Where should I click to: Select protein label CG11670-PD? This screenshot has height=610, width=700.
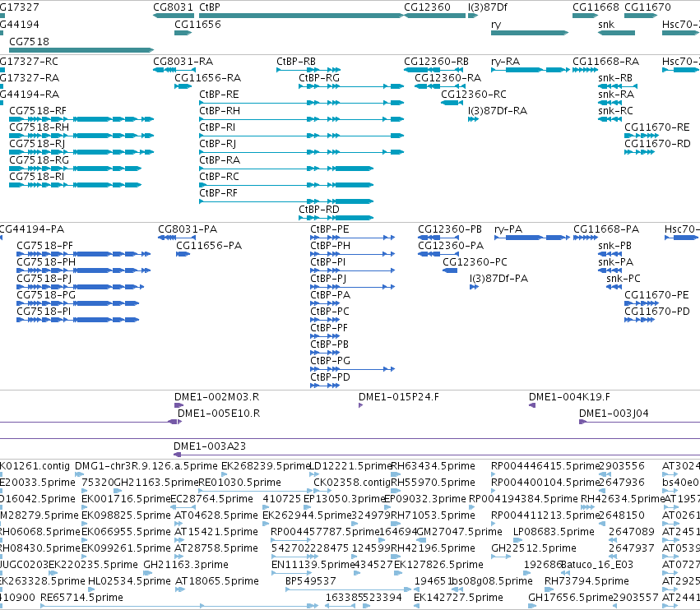click(657, 311)
